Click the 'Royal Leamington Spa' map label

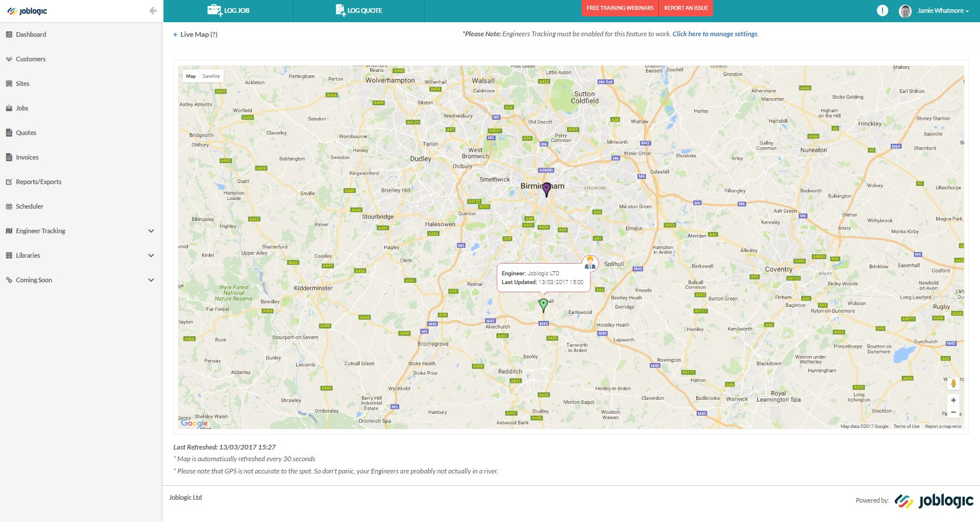779,396
